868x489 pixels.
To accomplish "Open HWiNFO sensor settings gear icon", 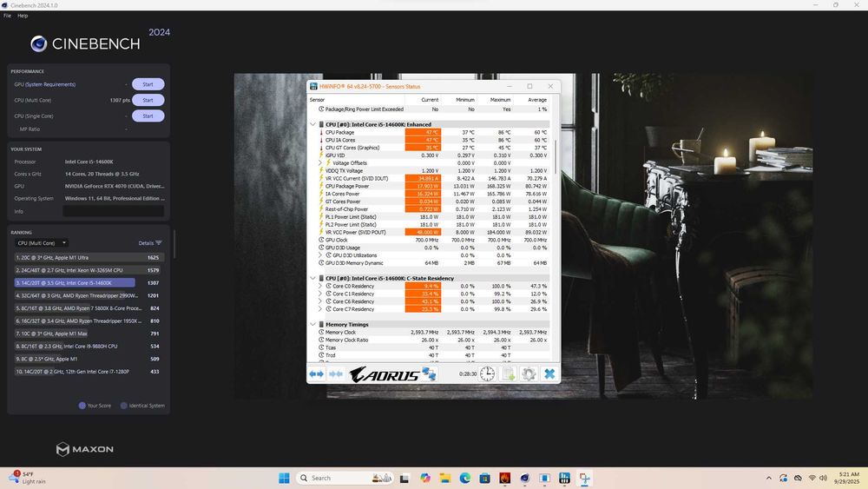I will [529, 373].
